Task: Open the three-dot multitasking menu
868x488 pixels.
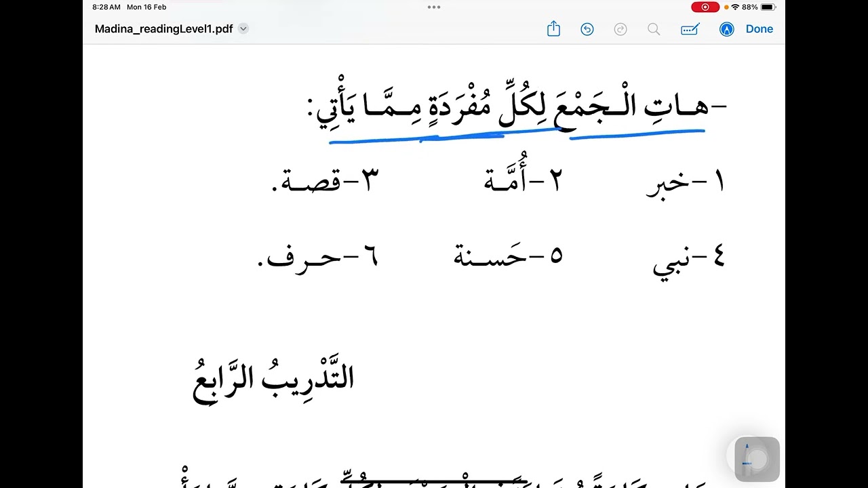Action: pyautogui.click(x=434, y=7)
